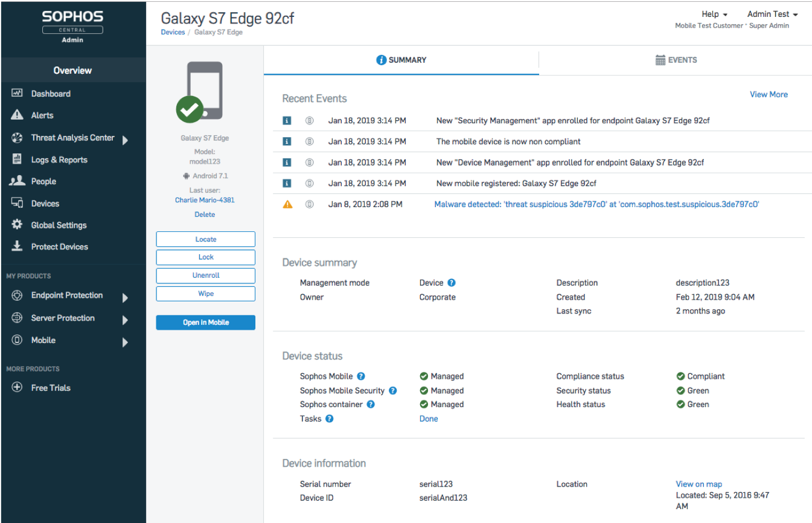Open the Help dropdown menu
812x523 pixels.
coord(714,14)
